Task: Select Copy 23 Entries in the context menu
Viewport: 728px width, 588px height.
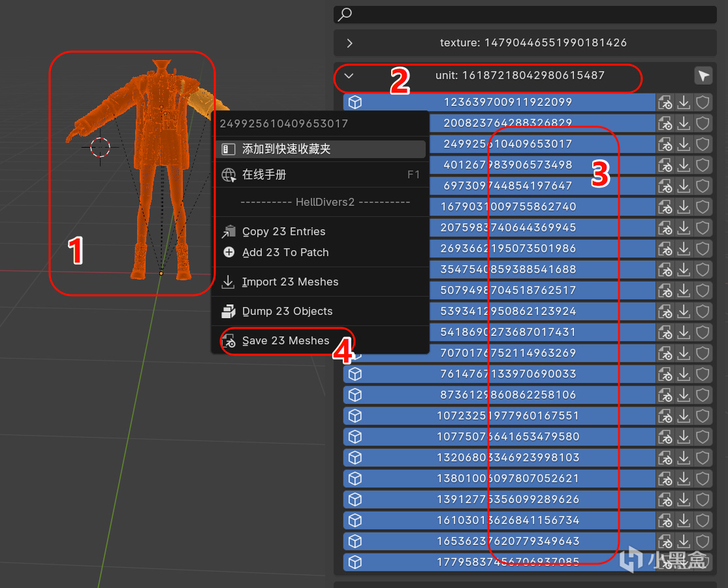Action: (321, 231)
